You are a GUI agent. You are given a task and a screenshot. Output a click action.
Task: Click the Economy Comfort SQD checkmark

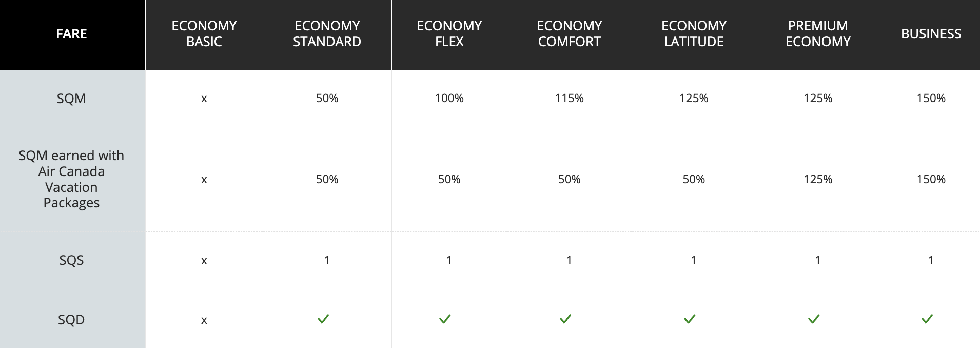click(x=565, y=319)
